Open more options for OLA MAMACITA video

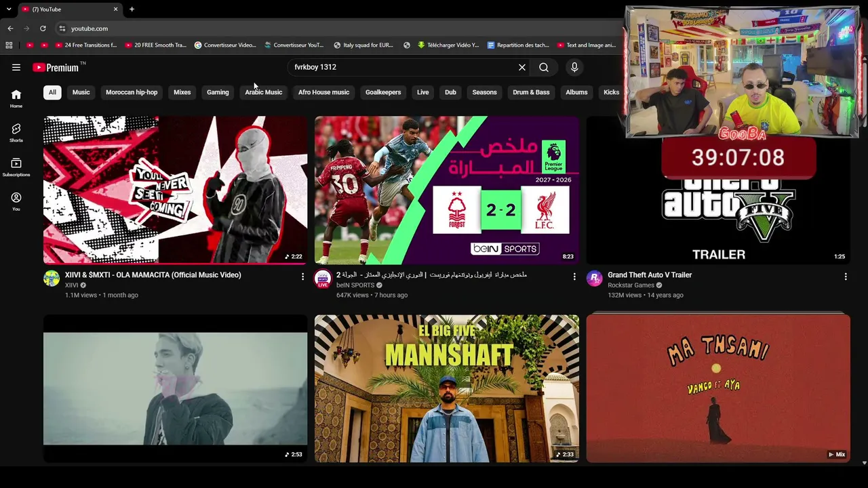pos(302,277)
